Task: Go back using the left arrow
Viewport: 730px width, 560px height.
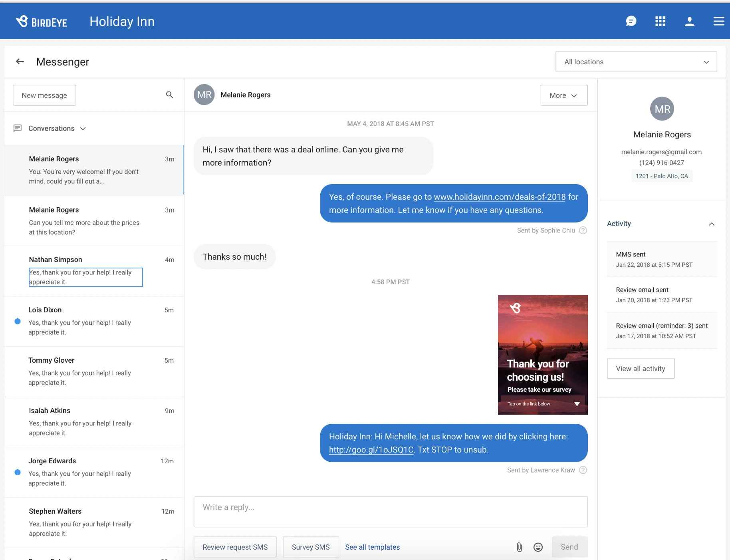Action: tap(20, 62)
